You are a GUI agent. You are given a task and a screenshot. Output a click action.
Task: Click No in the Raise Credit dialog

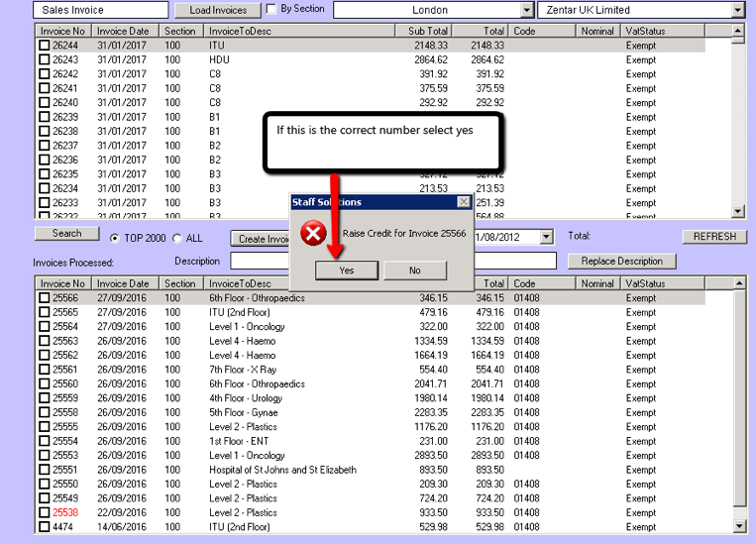coord(414,270)
